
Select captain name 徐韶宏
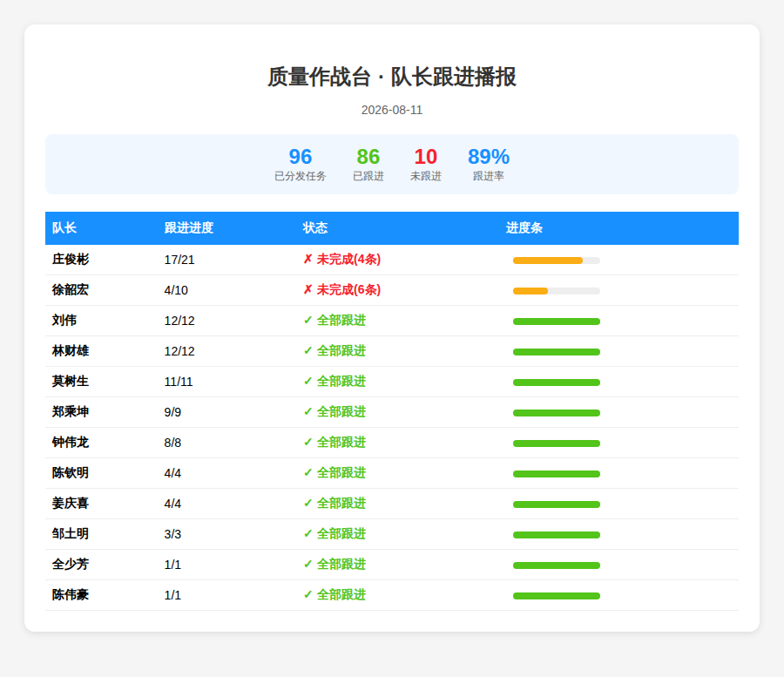(71, 290)
